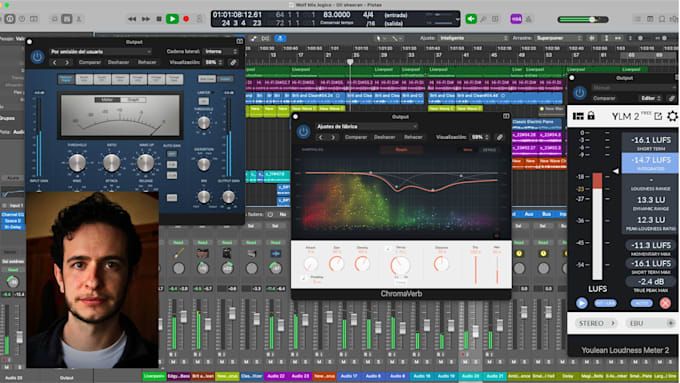
Task: Adjust the master volume slider in toolbar
Action: coord(583,19)
